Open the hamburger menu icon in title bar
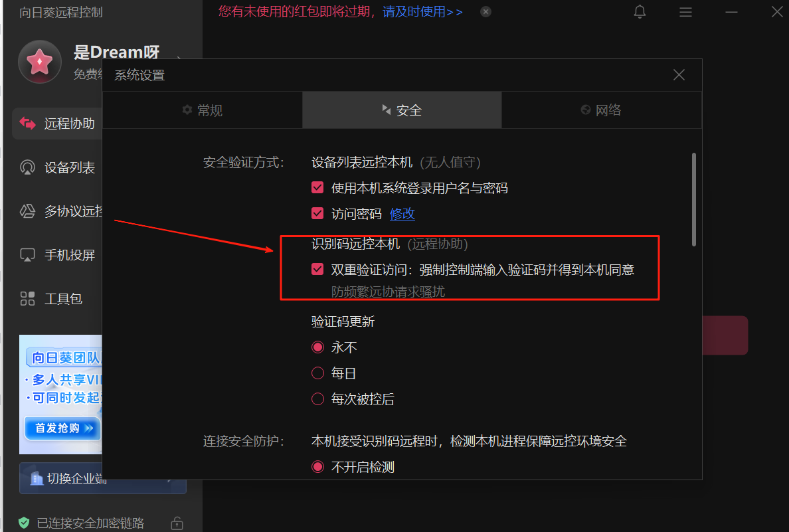This screenshot has height=532, width=789. (x=685, y=11)
